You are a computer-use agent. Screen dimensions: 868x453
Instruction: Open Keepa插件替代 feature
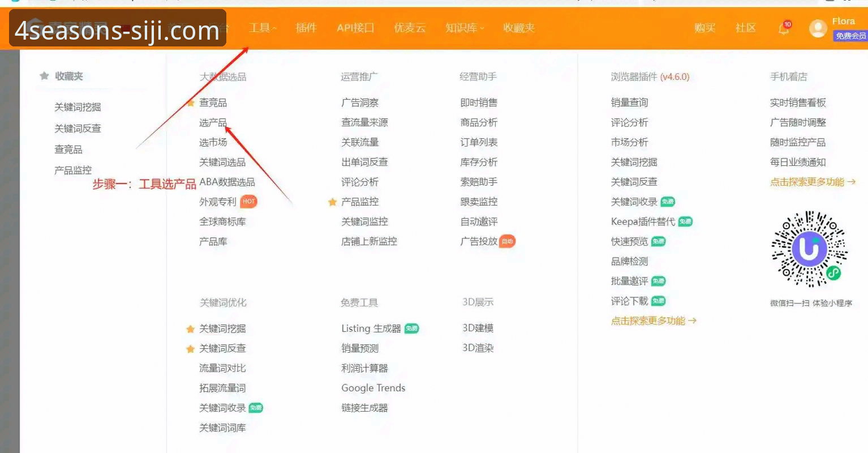(x=643, y=221)
